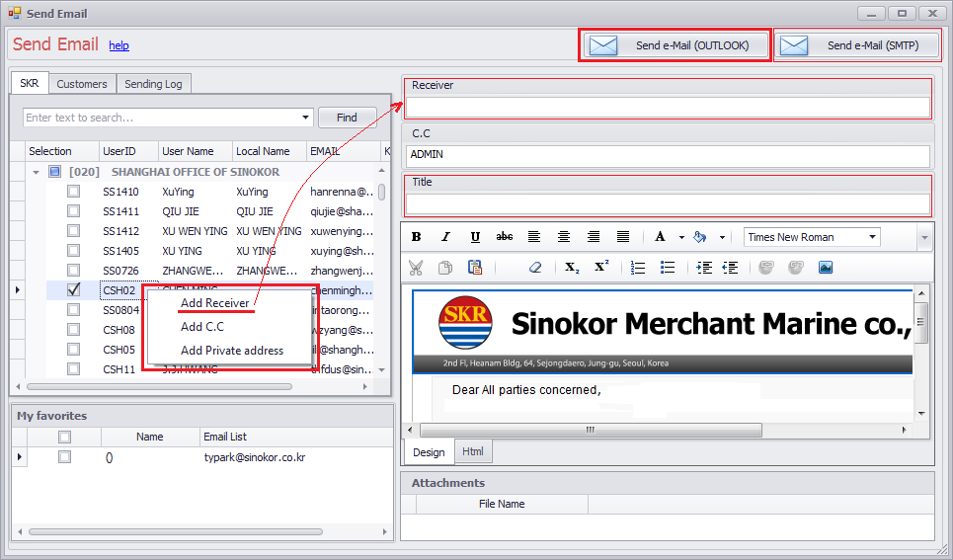Switch the editor to Design view

tap(429, 451)
